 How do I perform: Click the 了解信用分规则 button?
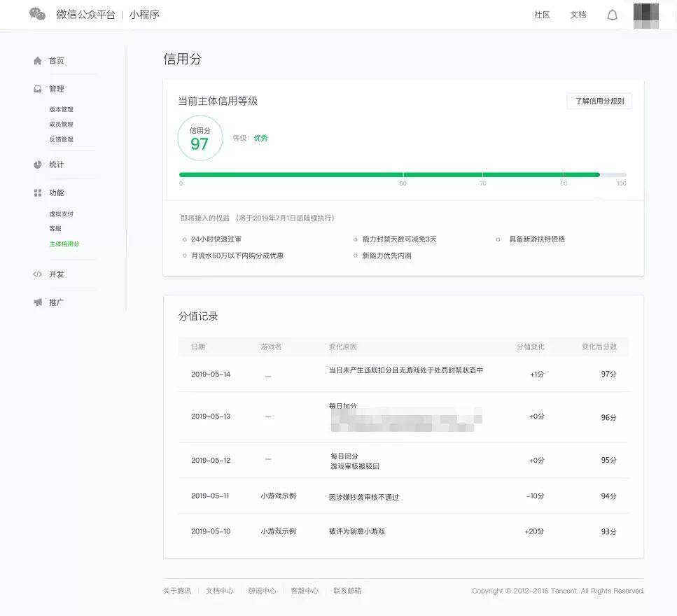(x=599, y=101)
